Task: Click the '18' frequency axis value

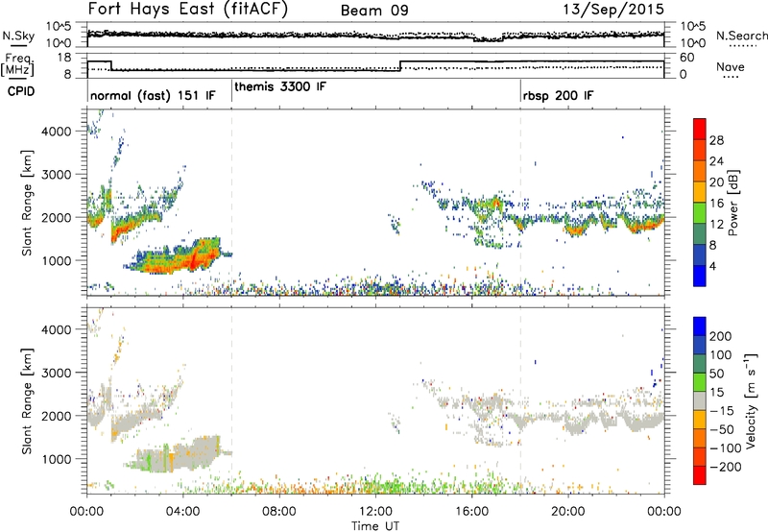Action: pos(63,58)
